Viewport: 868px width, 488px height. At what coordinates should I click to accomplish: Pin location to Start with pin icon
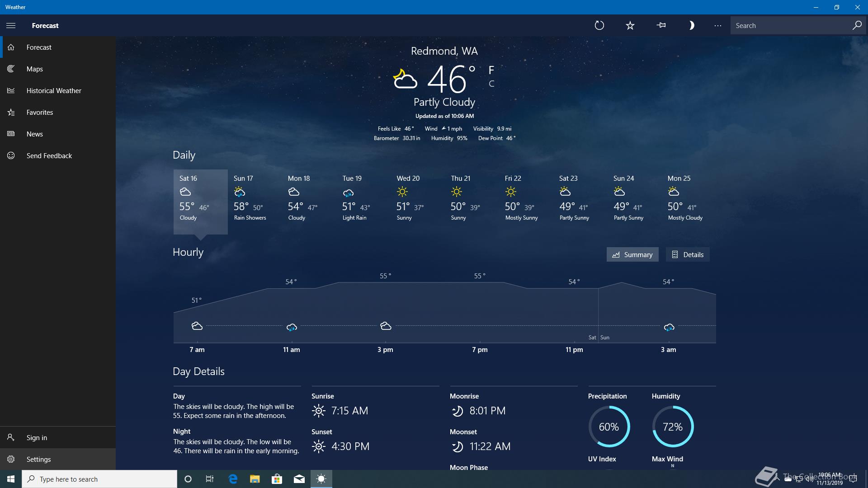click(x=661, y=25)
